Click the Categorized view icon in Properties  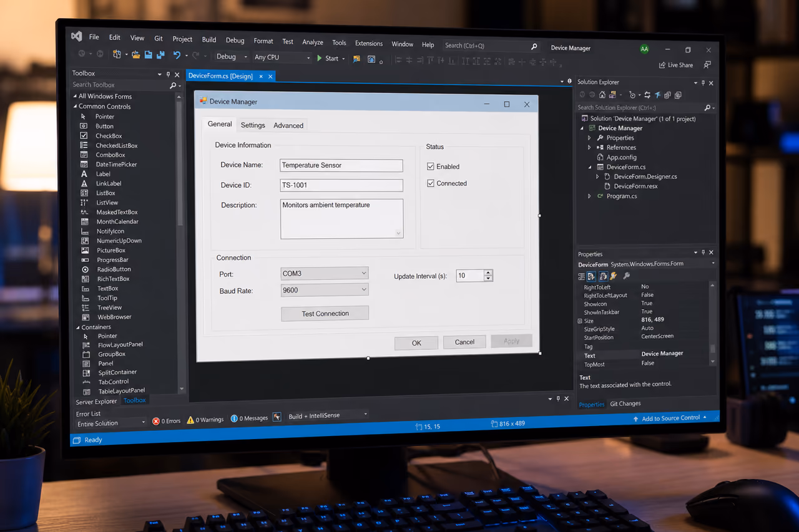click(582, 276)
